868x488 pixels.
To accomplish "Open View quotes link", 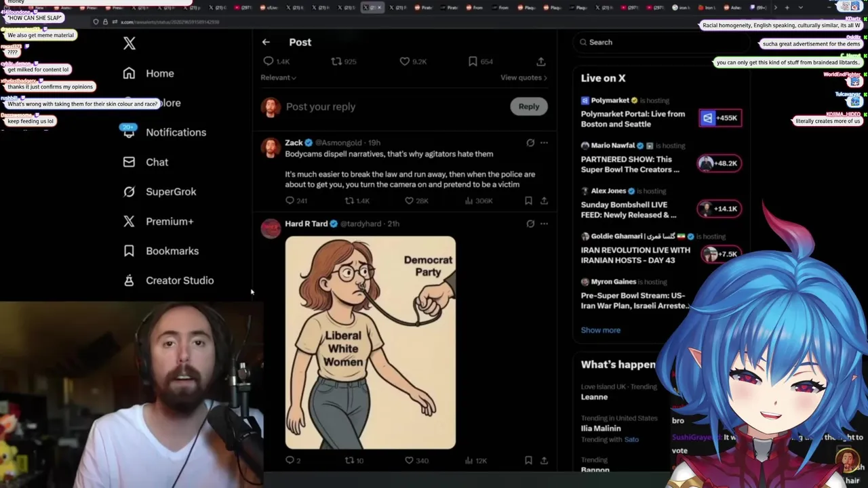I will pos(524,77).
